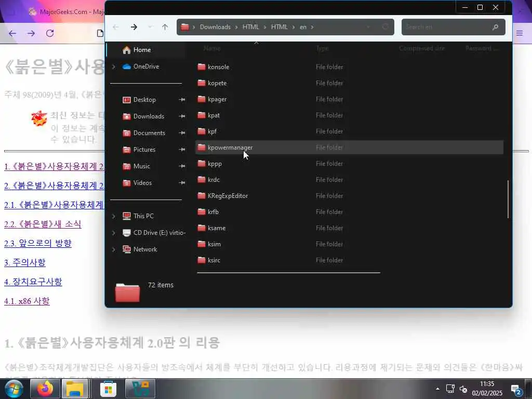Unpin Pictures from quick access

click(x=182, y=150)
